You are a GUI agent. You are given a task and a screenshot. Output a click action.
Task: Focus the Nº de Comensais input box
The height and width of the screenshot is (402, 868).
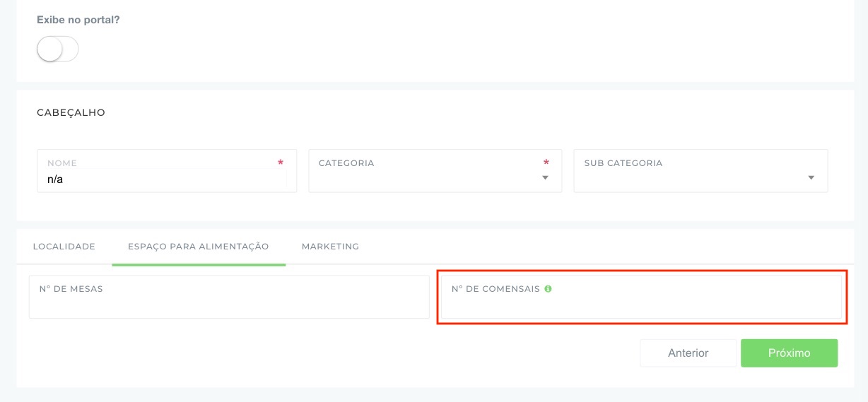[641, 307]
